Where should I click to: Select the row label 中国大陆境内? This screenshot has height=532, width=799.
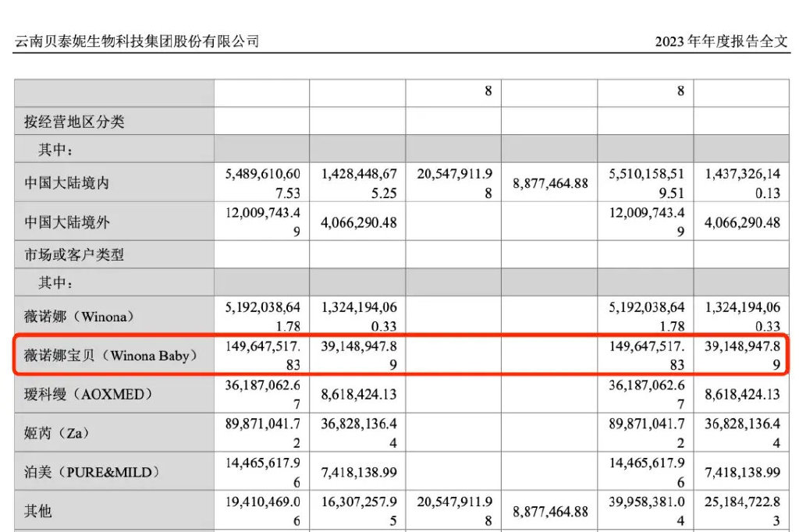(x=67, y=183)
